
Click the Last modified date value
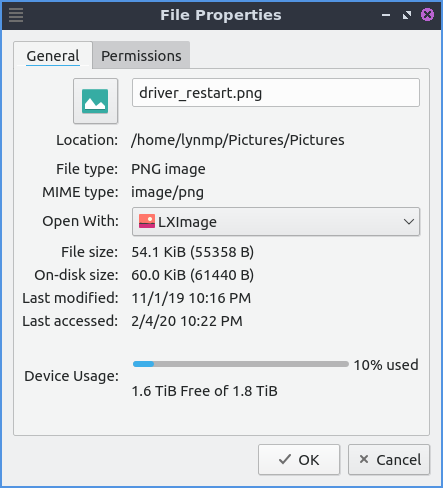coord(191,298)
